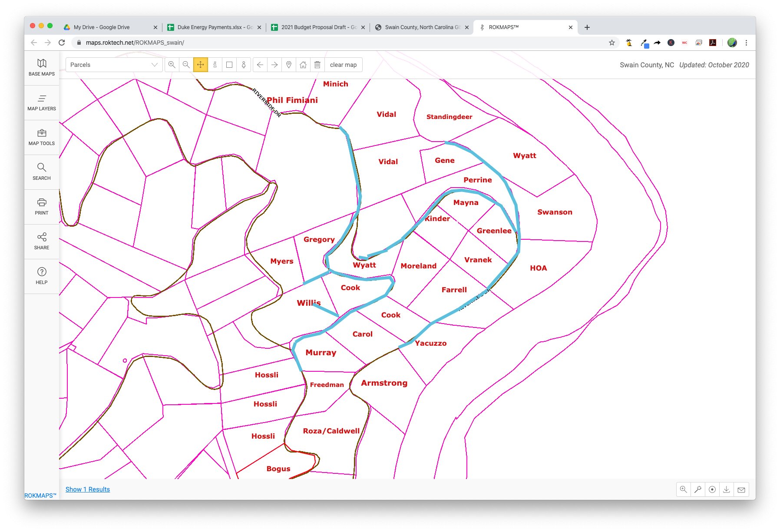Screen dimensions: 780x532
Task: Toggle the rectangle select tool
Action: 229,65
